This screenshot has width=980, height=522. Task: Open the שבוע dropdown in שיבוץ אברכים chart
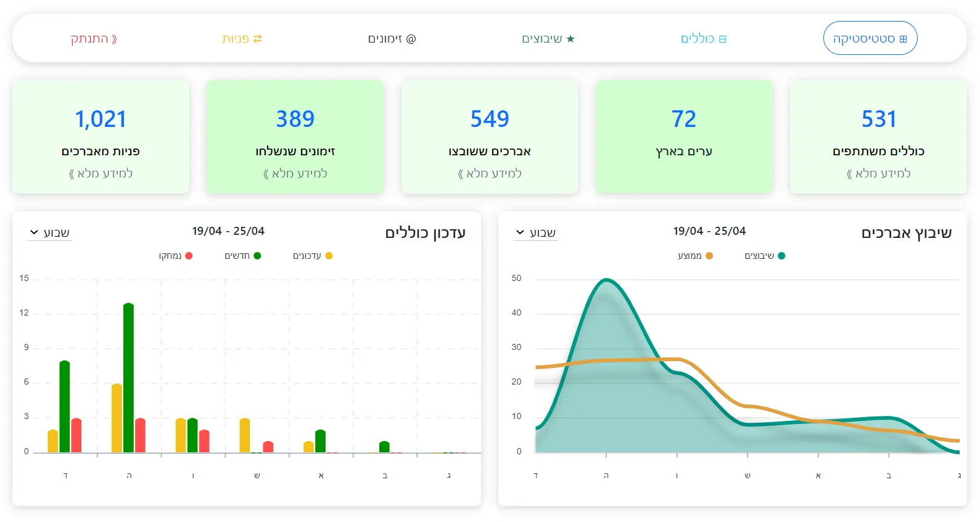point(536,232)
